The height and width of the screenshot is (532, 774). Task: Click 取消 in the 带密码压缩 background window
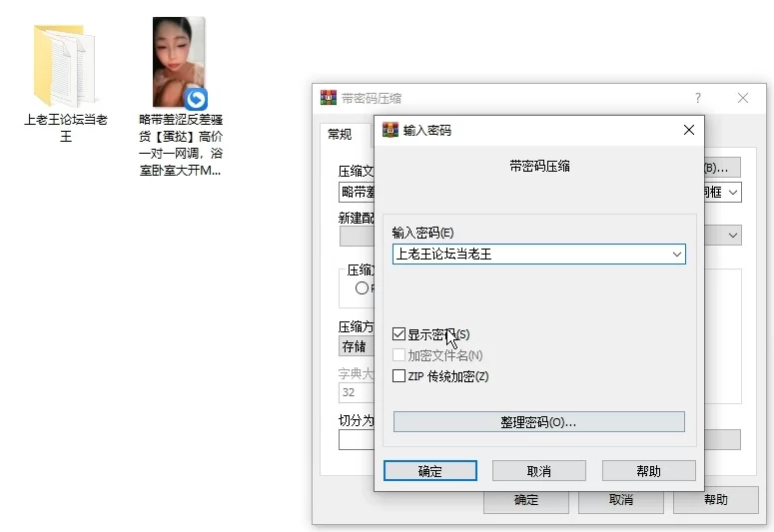coord(621,500)
